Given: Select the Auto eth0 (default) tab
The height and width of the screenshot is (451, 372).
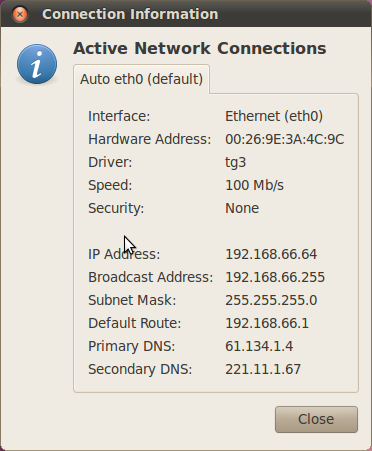Looking at the screenshot, I should click(x=141, y=79).
